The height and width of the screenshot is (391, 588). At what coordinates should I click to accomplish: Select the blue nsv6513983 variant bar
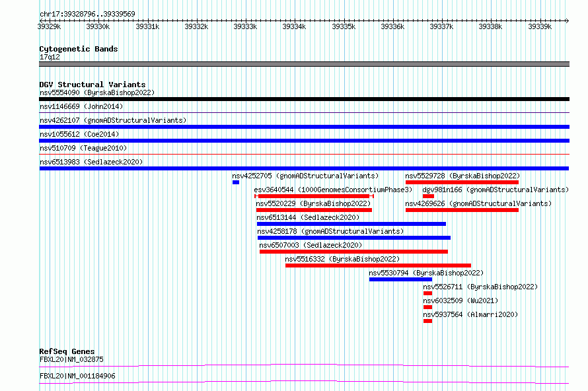(x=304, y=168)
